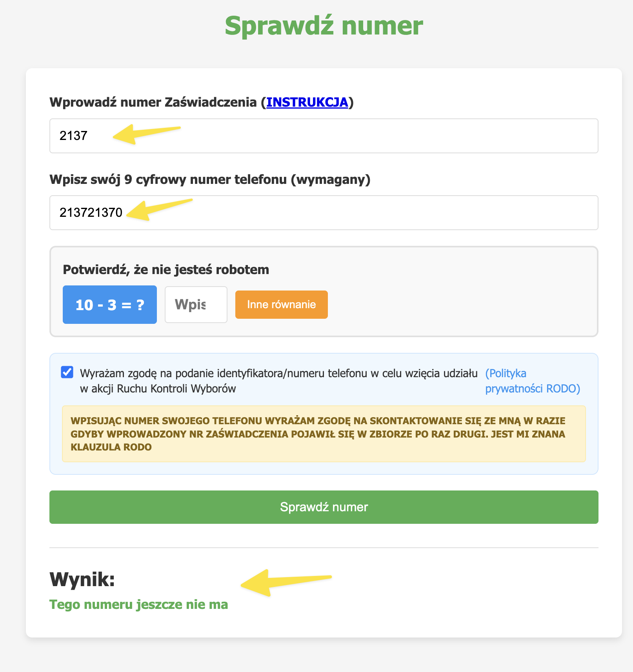Click the consent text starting with Wyrażam zgodę
The width and height of the screenshot is (633, 672).
(278, 381)
